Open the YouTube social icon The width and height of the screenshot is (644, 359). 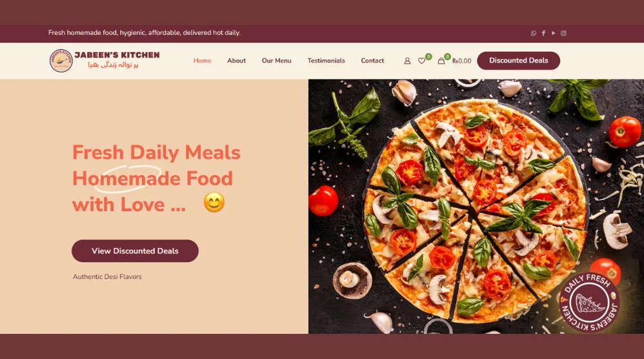coord(553,34)
